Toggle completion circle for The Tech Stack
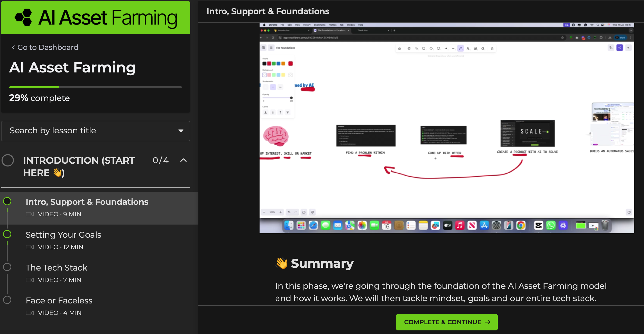The image size is (644, 334). coord(7,267)
